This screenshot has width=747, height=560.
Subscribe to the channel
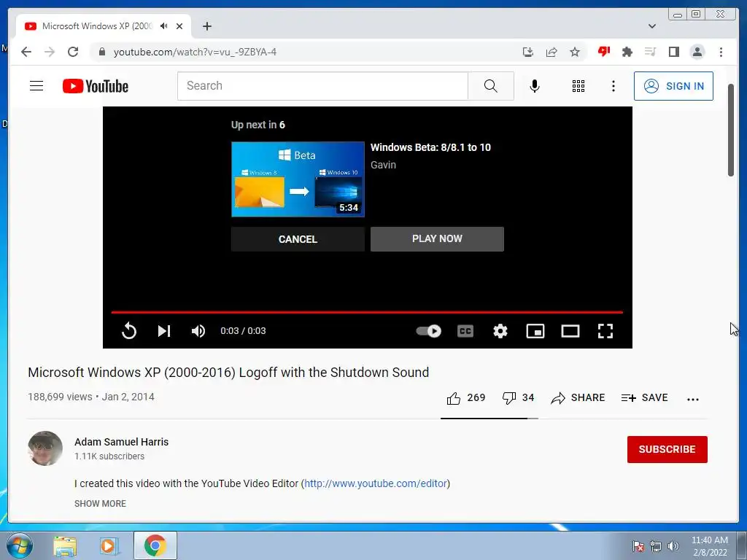click(667, 449)
